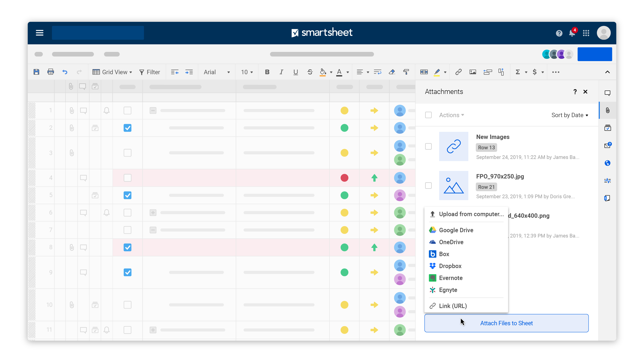Check the checkbox in row 1
Image resolution: width=644 pixels, height=362 pixels.
click(x=127, y=110)
